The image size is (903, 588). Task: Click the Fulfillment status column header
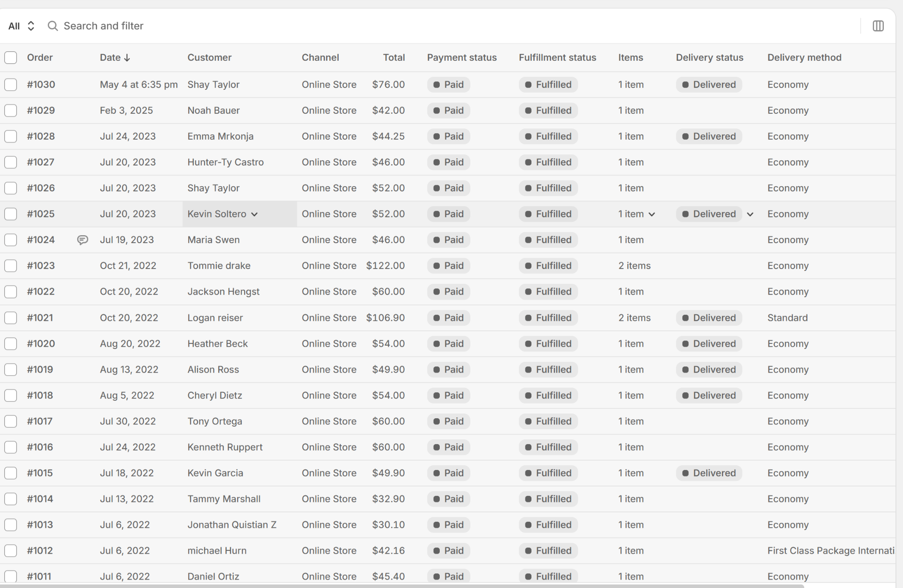[x=557, y=57]
